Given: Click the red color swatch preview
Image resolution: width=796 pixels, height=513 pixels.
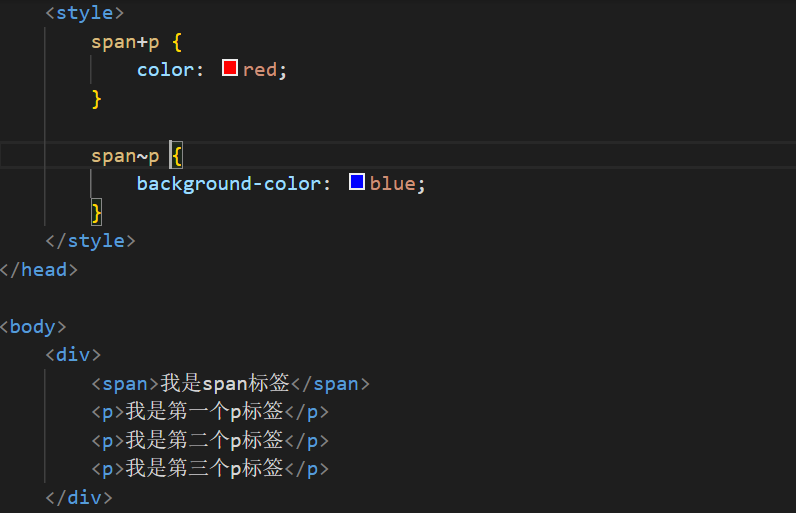Looking at the screenshot, I should coord(230,69).
